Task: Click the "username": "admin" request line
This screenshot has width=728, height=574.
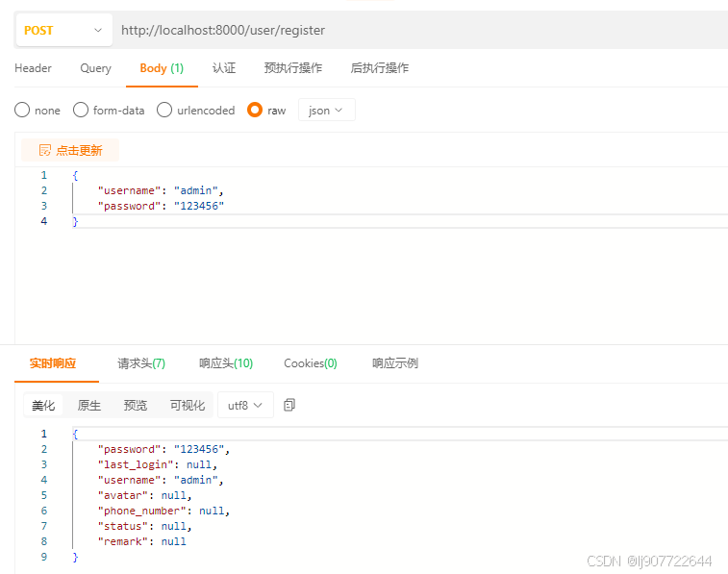Action: click(161, 190)
